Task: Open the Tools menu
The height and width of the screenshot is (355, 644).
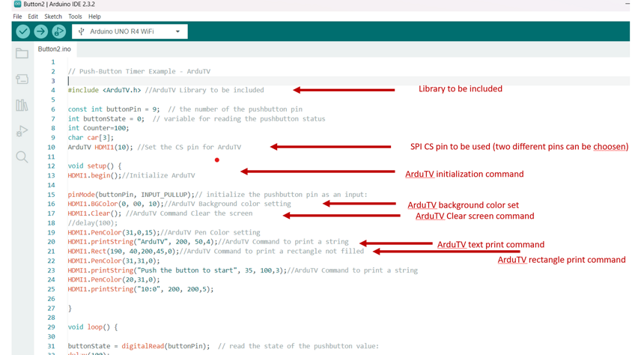Action: point(75,16)
